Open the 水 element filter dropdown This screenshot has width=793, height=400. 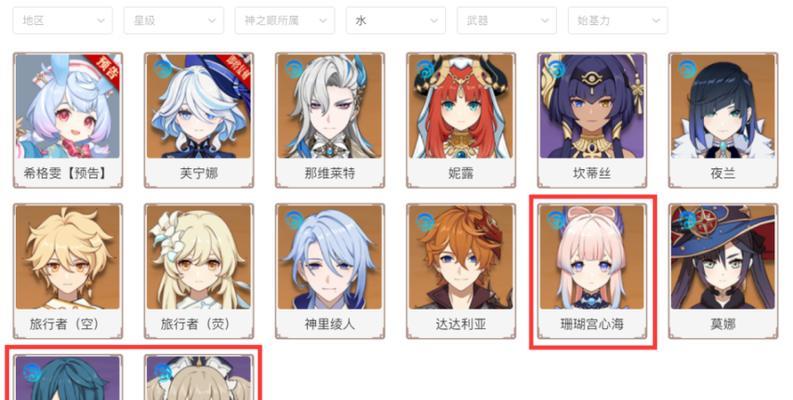(396, 21)
